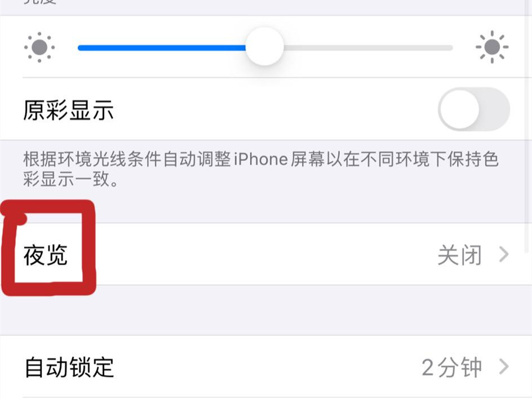This screenshot has width=532, height=399.
Task: Tap the white knob of the 原彩显示 switch
Action: coord(459,109)
